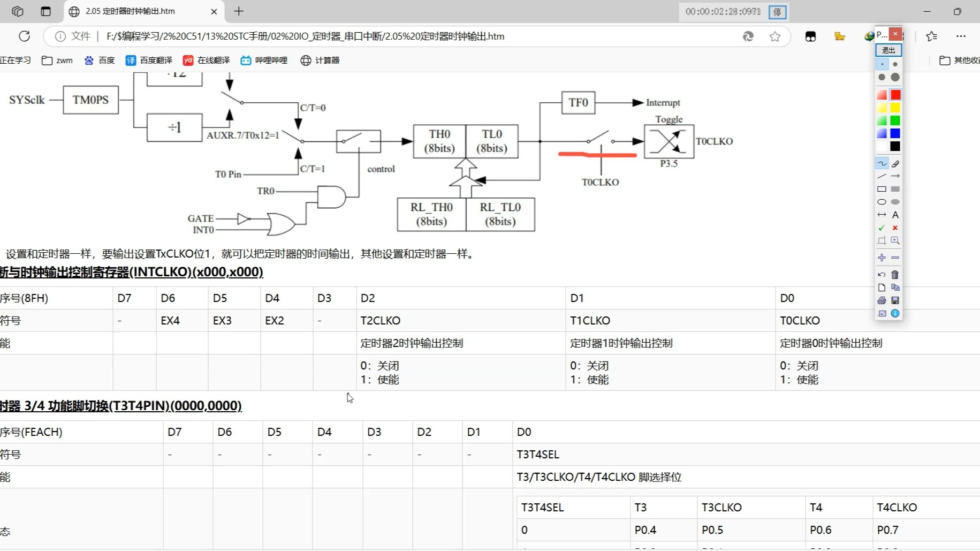Click the 停 stop button on recording timer
The height and width of the screenshot is (551, 980).
[x=777, y=12]
